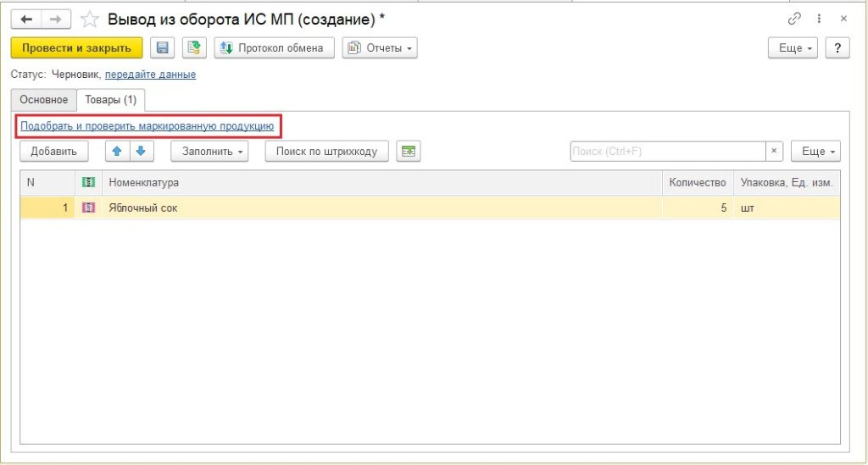Click the back navigation arrow
The height and width of the screenshot is (465, 868).
point(26,19)
